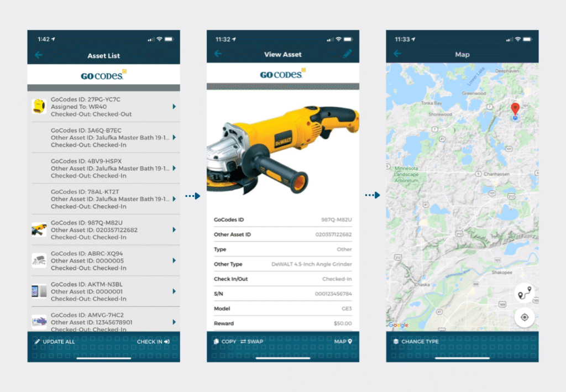Screen dimensions: 566x392
Task: Expand the ABRC-XQ94 asset row arrow
Action: pyautogui.click(x=174, y=260)
